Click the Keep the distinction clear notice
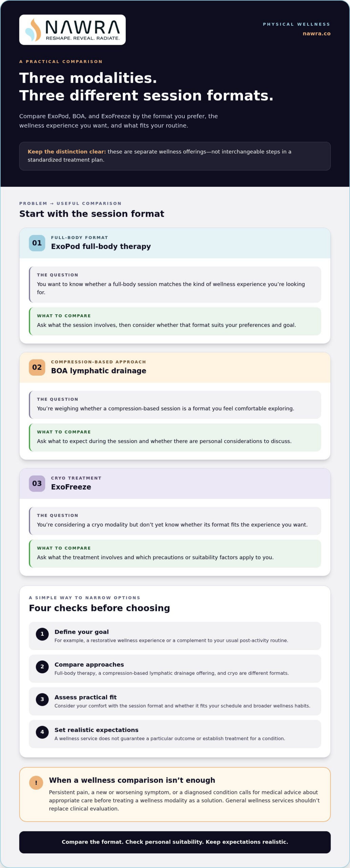 [175, 156]
